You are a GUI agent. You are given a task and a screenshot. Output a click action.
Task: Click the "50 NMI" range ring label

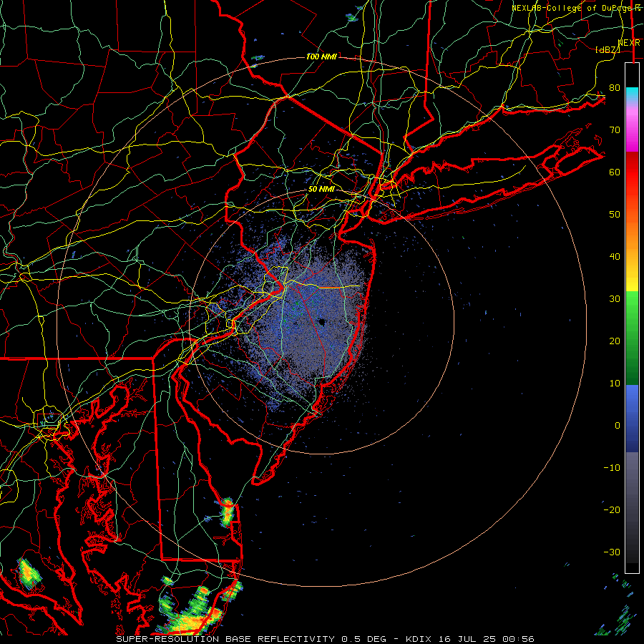point(321,189)
